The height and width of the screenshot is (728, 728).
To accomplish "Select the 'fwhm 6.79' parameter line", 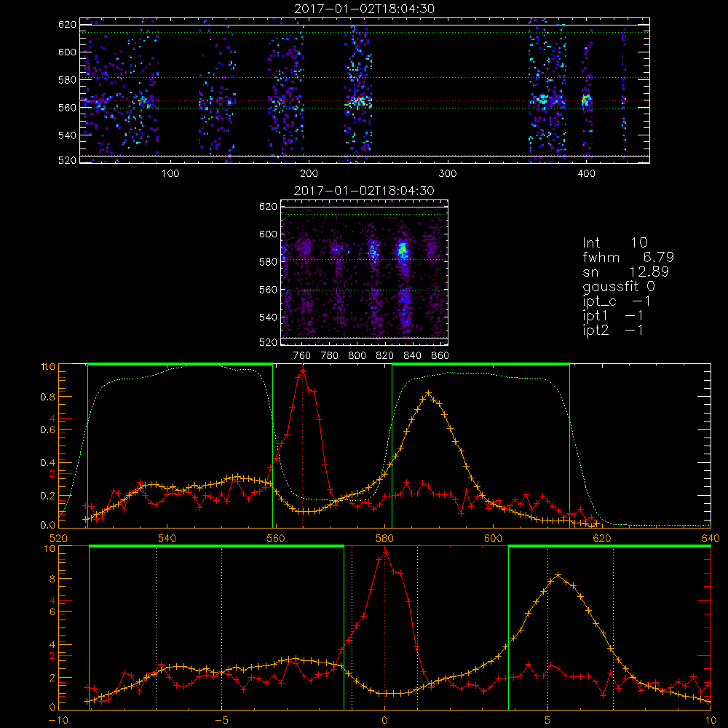I will pos(628,257).
